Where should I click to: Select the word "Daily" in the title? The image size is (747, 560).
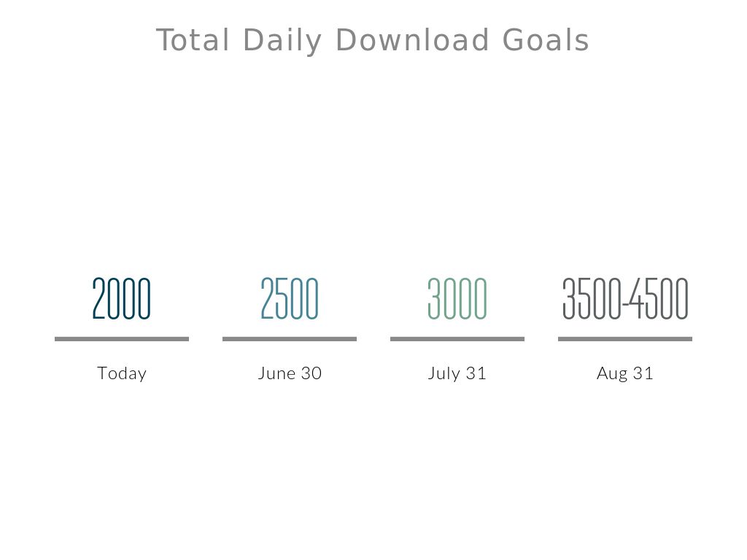point(282,41)
